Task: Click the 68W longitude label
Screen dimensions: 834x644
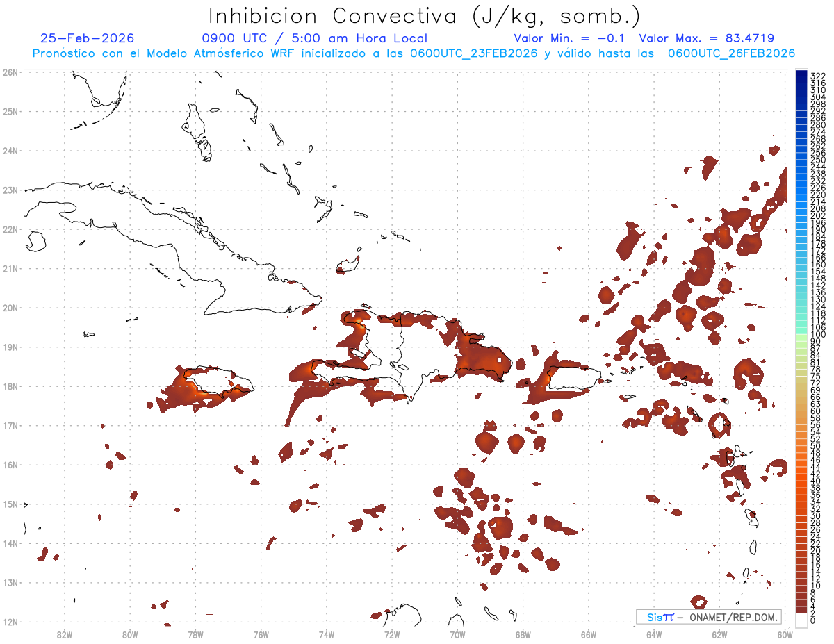Action: pos(523,634)
